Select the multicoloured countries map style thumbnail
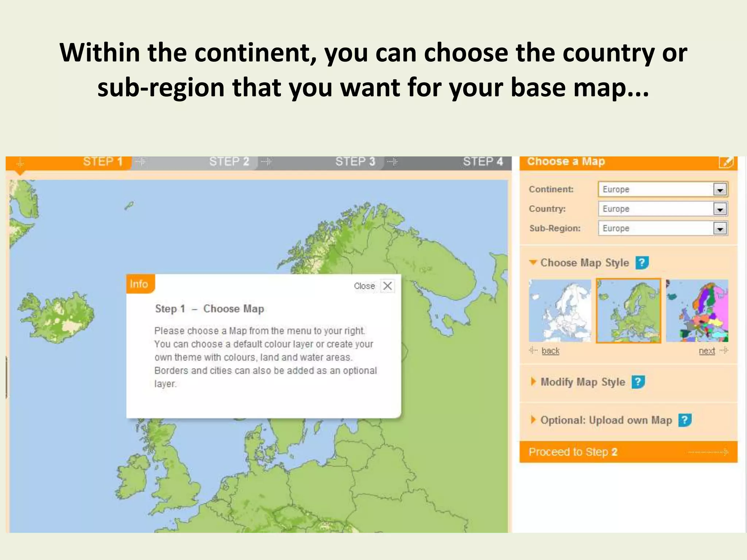The image size is (747, 560). [697, 311]
